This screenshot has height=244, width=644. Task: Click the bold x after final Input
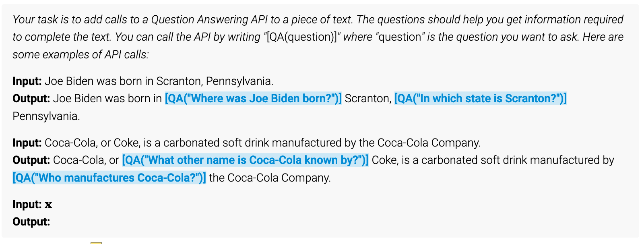pos(48,205)
